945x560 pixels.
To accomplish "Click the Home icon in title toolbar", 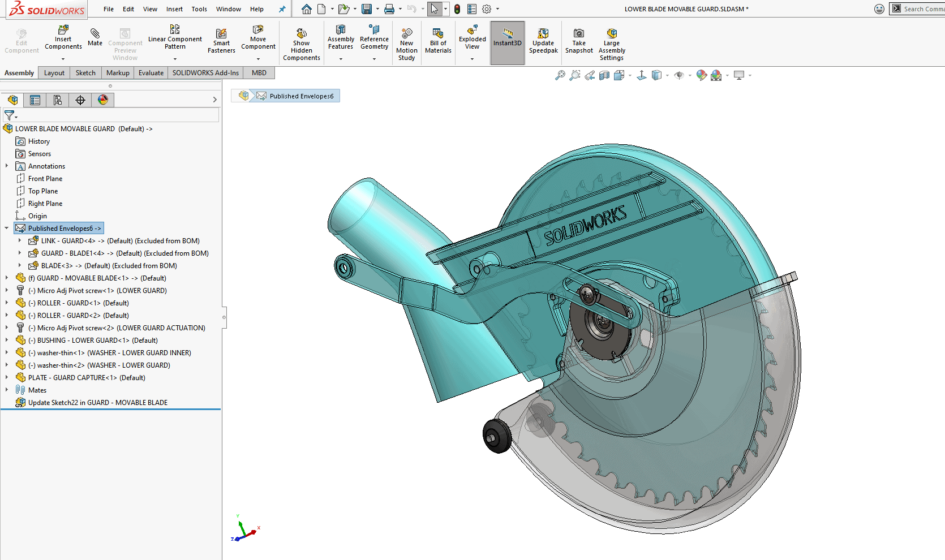I will click(x=307, y=9).
